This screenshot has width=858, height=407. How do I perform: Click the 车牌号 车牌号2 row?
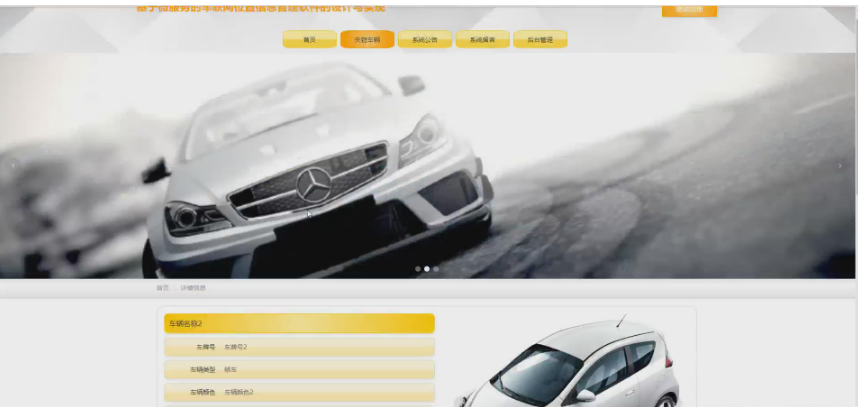point(299,347)
